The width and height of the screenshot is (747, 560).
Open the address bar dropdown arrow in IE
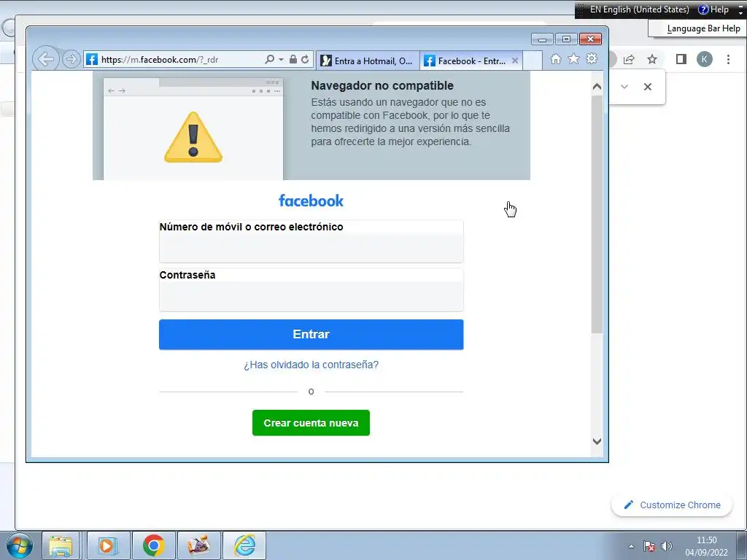click(x=281, y=60)
